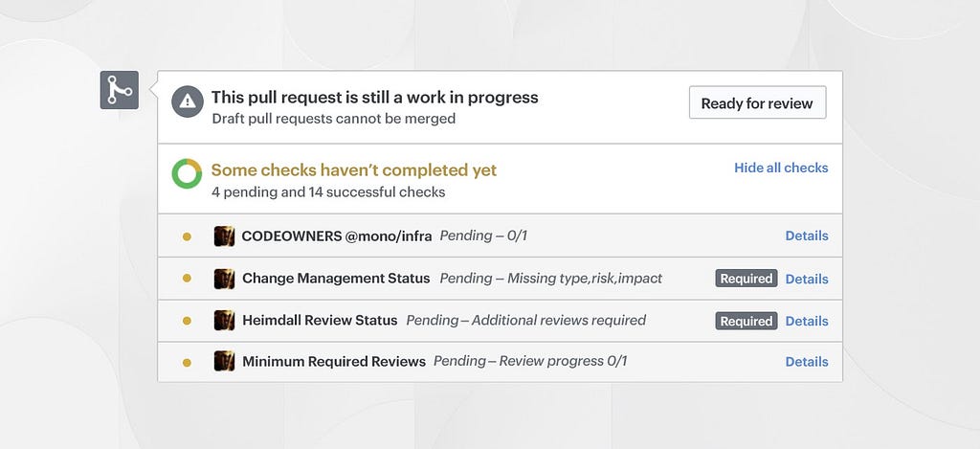Click the Heimdall Review Status avatar icon

pos(224,320)
